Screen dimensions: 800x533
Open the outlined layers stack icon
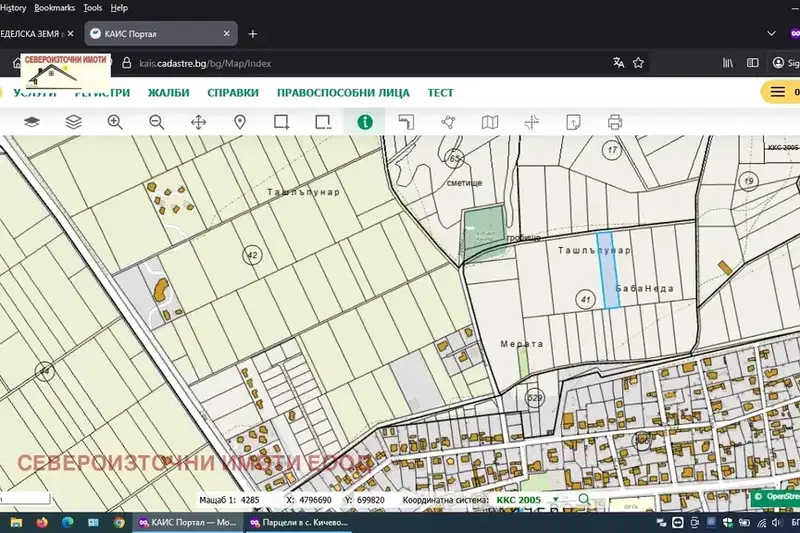pyautogui.click(x=73, y=122)
